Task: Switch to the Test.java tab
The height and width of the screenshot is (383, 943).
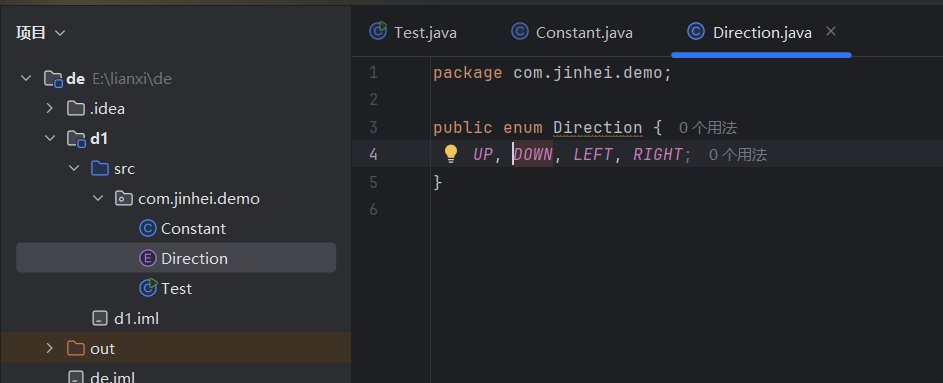Action: (413, 32)
